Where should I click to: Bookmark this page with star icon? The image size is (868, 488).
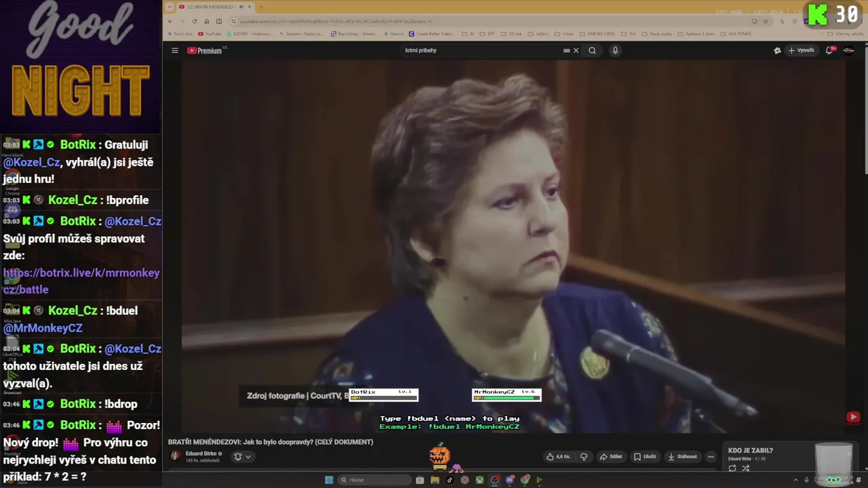tap(766, 21)
